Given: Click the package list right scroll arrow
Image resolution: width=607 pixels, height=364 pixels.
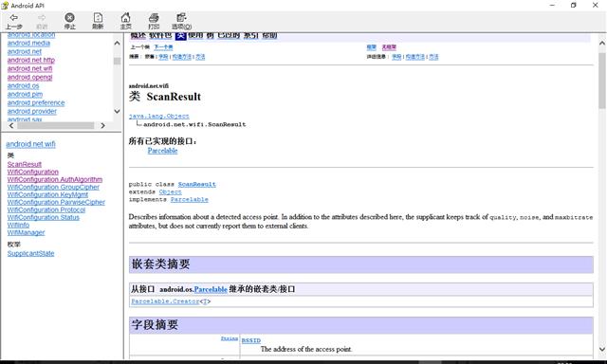Looking at the screenshot, I should point(102,126).
